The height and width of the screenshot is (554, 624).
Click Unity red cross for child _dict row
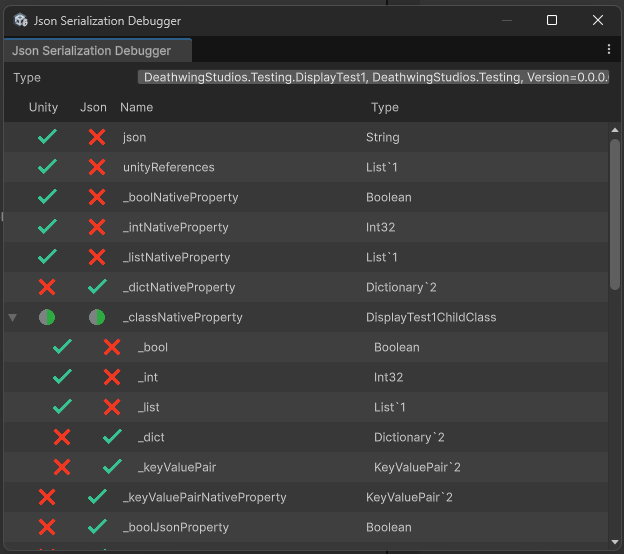coord(62,437)
